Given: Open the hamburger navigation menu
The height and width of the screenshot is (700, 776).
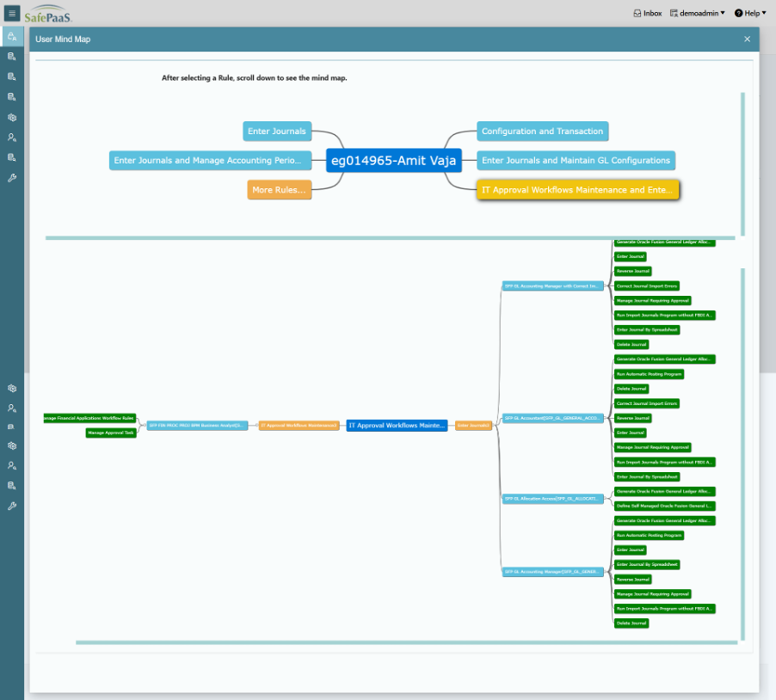Looking at the screenshot, I should [12, 13].
